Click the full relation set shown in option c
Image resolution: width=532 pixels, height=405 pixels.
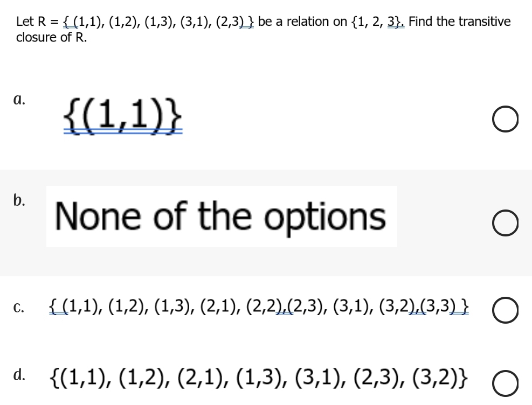[x=259, y=308]
